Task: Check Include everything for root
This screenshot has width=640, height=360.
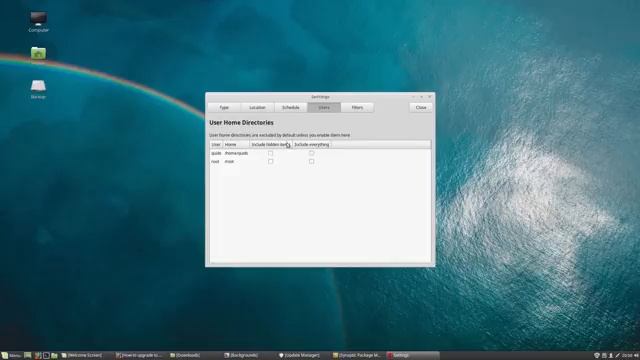Action: click(311, 161)
